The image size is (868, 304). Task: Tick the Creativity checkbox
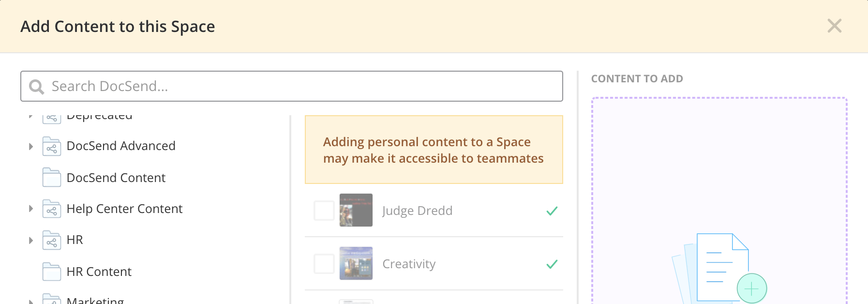point(324,264)
